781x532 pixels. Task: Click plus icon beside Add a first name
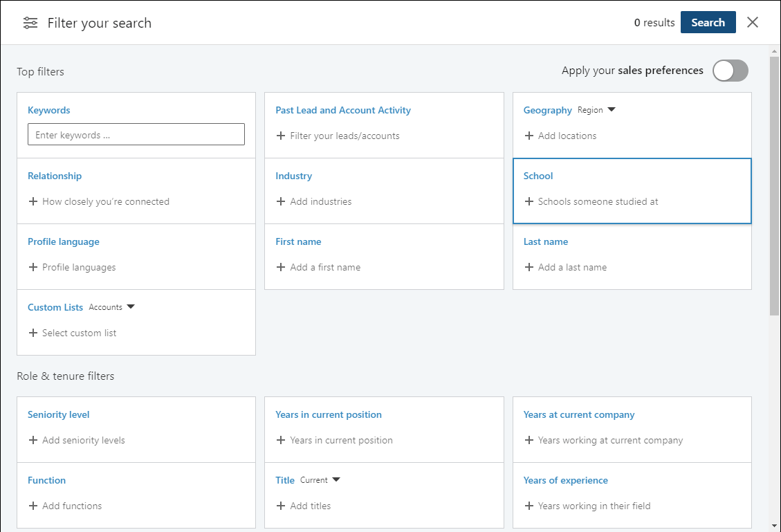[x=281, y=267]
